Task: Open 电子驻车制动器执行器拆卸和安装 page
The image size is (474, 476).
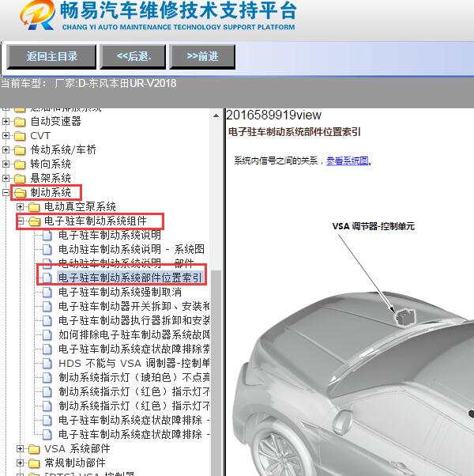Action: point(134,321)
